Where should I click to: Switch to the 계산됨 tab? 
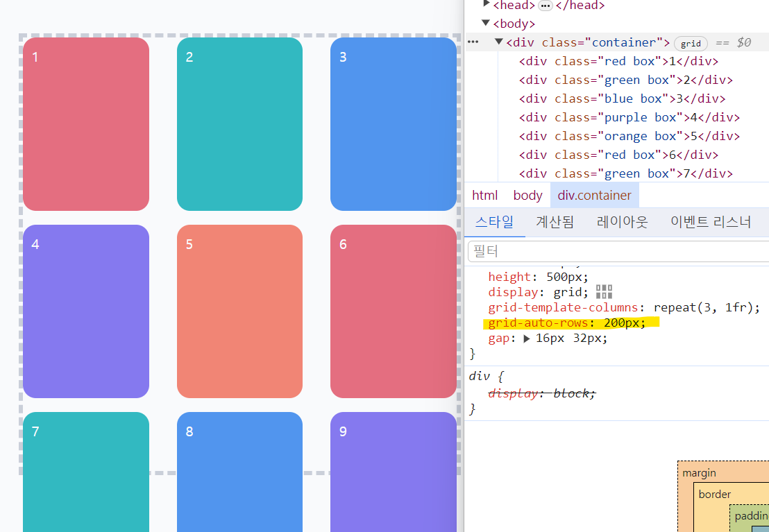[555, 222]
